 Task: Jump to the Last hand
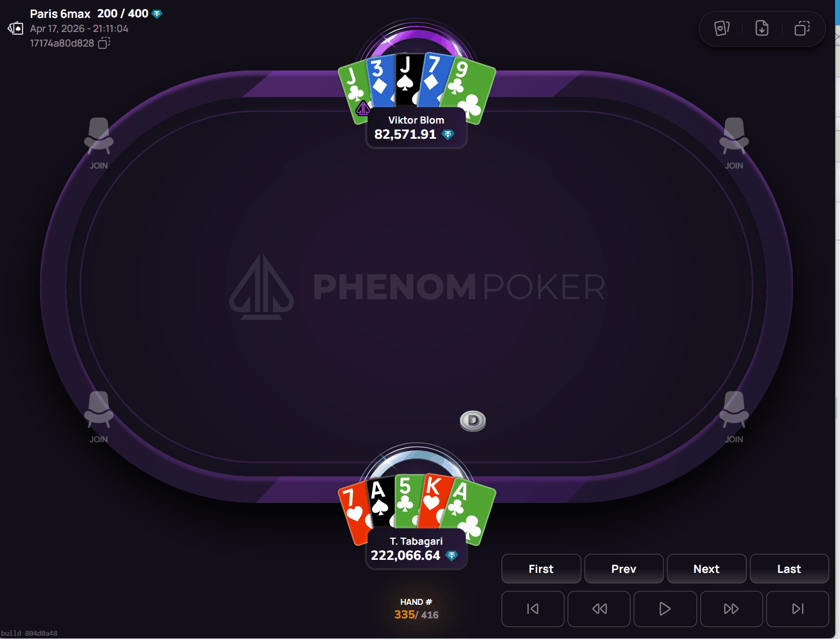(789, 569)
